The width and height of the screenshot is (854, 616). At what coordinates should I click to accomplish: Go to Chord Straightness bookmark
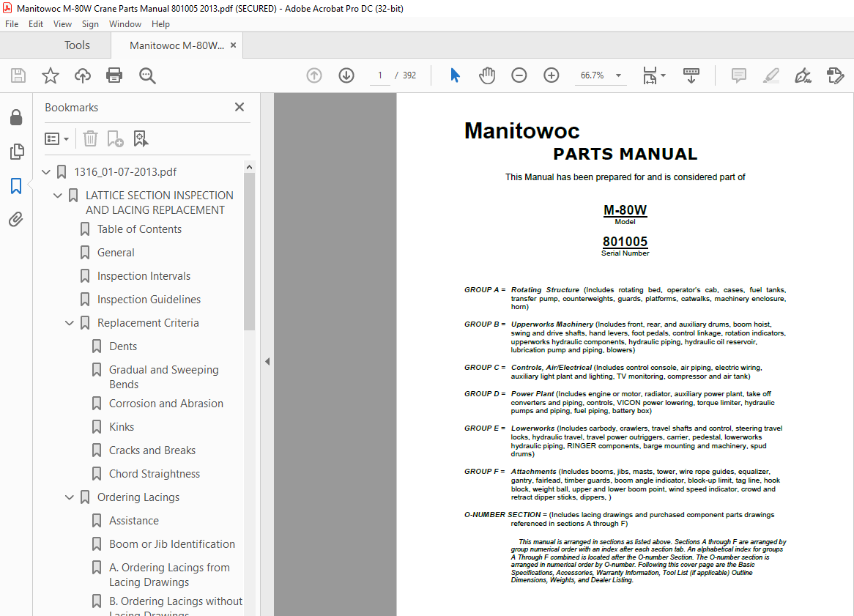click(154, 474)
